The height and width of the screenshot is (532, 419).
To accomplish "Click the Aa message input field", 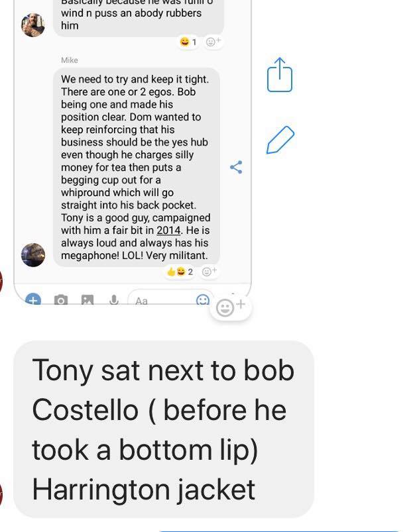I will pyautogui.click(x=162, y=300).
